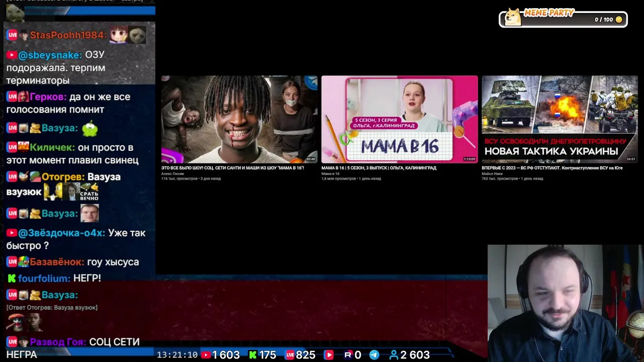The width and height of the screenshot is (644, 362).
Task: Click the YouTube badge before @sbeysnake
Action: pos(12,55)
